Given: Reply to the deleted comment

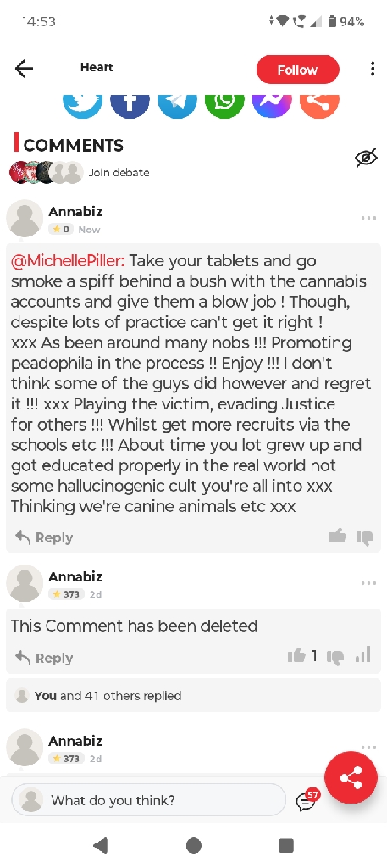Looking at the screenshot, I should (x=44, y=658).
